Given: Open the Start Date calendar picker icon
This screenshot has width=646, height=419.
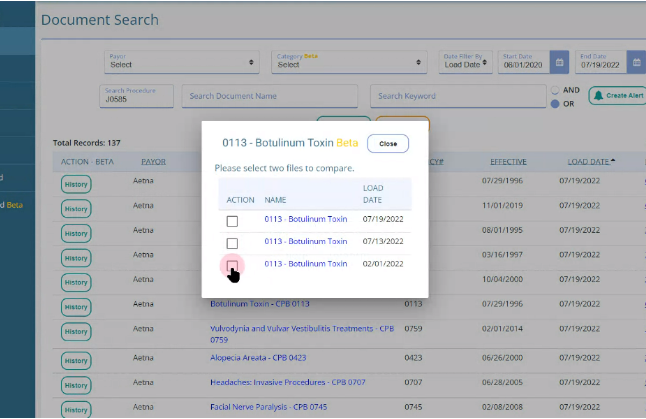Looking at the screenshot, I should [559, 62].
